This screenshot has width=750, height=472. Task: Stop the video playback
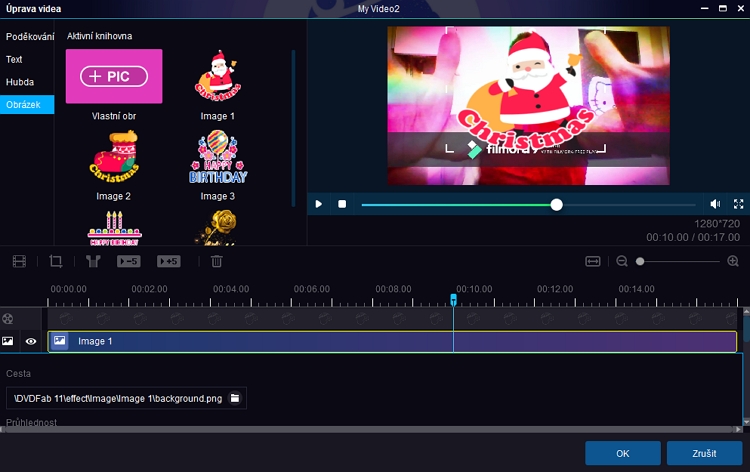pos(342,204)
